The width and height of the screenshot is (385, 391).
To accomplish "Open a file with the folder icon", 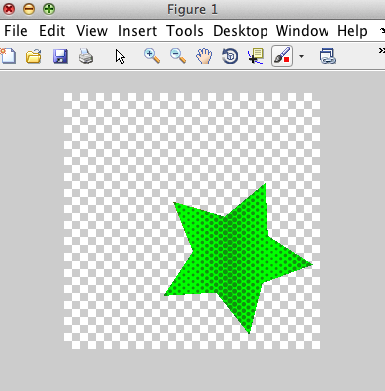I will [x=34, y=56].
